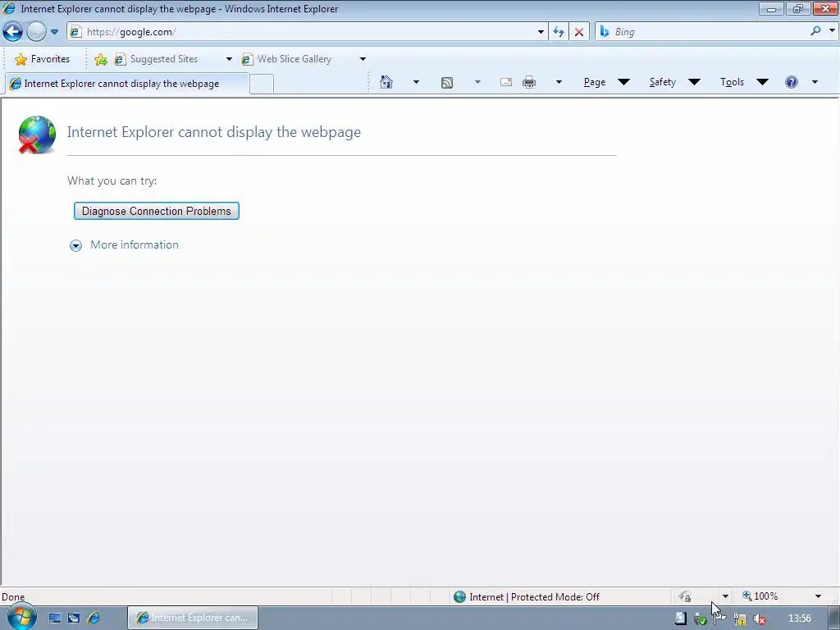Expand the Home dropdown arrow
Viewport: 840px width, 630px height.
point(416,82)
